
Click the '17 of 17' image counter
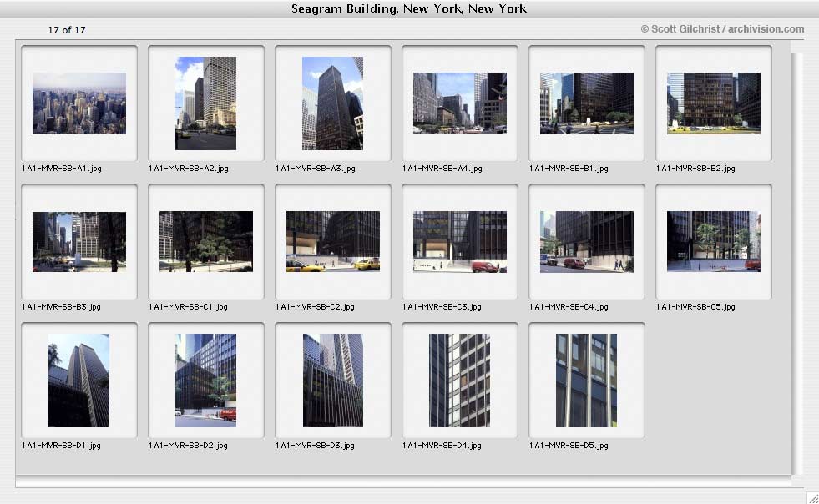coord(67,30)
